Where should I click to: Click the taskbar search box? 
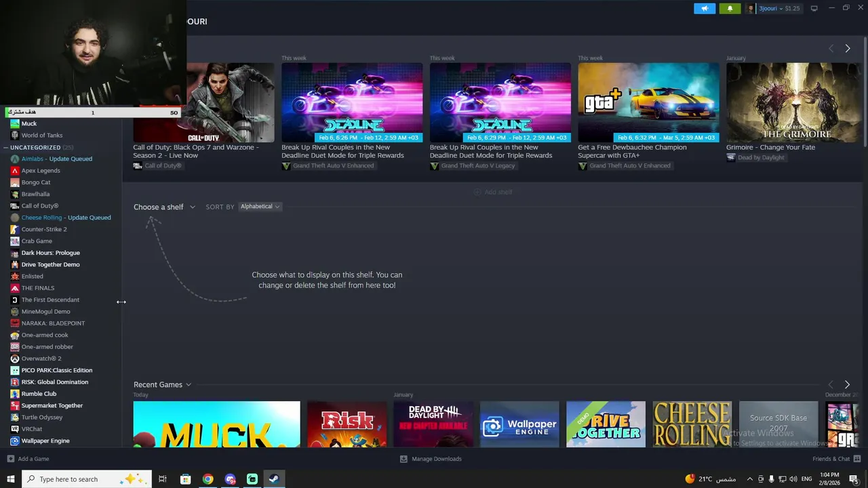click(x=85, y=479)
